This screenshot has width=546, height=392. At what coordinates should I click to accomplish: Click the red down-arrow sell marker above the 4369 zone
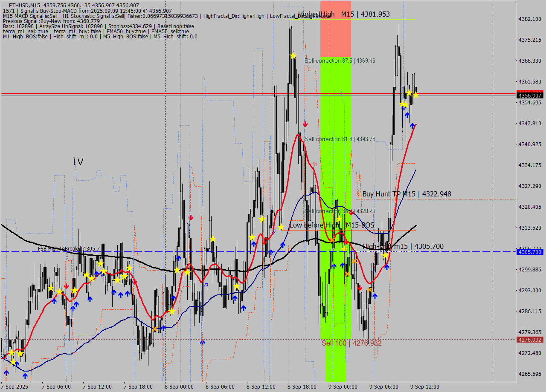(305, 124)
